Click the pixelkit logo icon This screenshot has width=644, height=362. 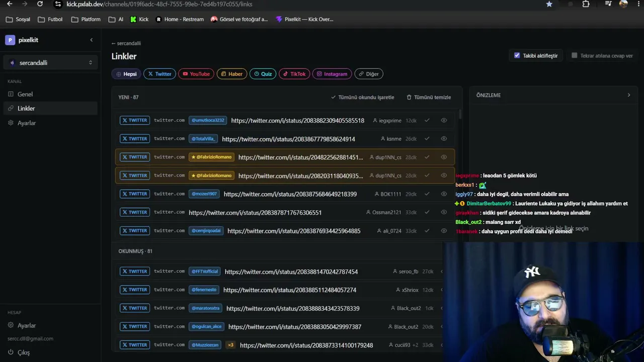pyautogui.click(x=10, y=40)
